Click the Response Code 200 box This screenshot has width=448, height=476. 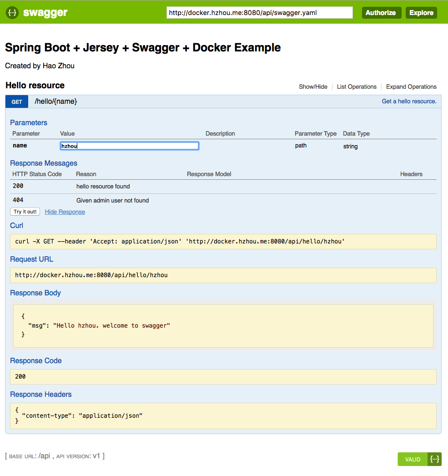tap(223, 376)
